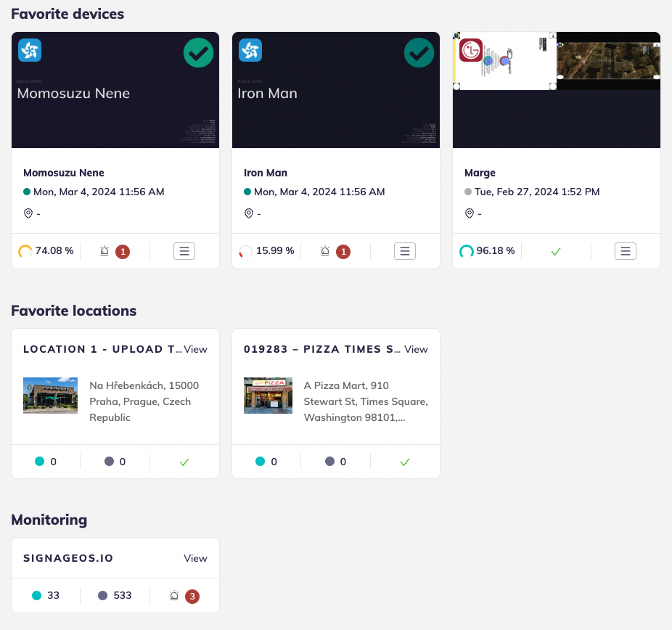Click the green status checkmark on Marge card

point(556,251)
